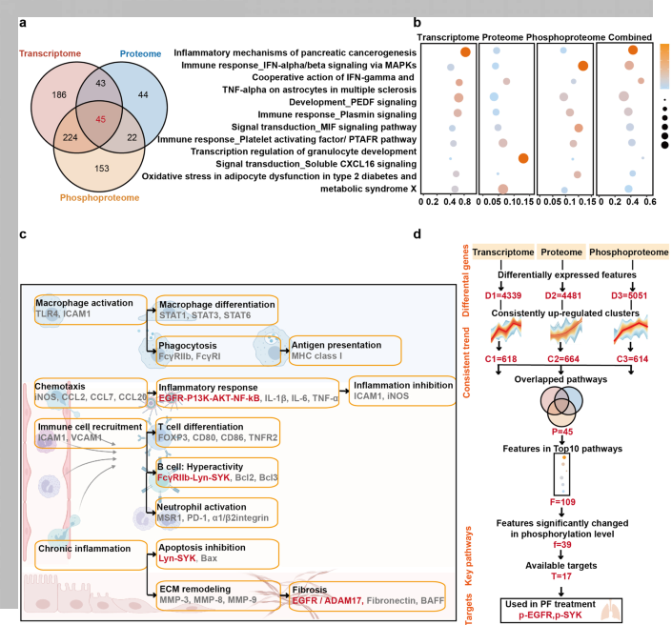Click the P=45 value under the Venn
This screenshot has height=625, width=672.
(x=562, y=432)
